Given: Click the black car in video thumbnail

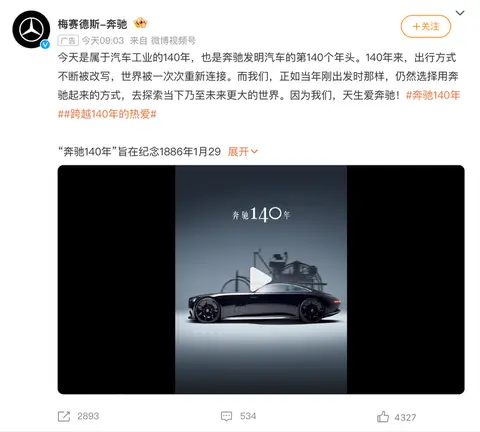Looking at the screenshot, I should click(x=265, y=305).
